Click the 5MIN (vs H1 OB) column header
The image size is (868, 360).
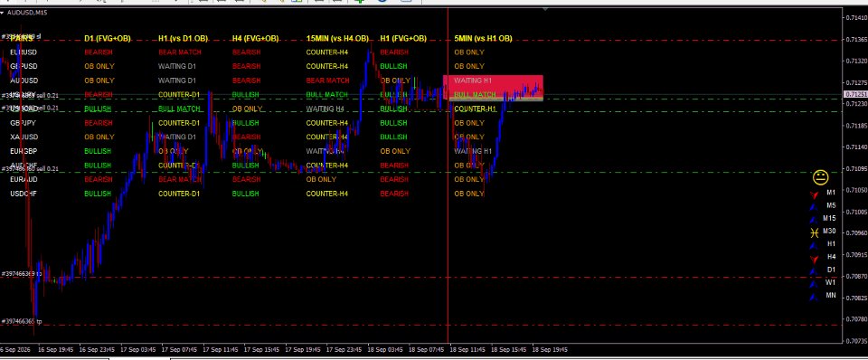pos(483,38)
